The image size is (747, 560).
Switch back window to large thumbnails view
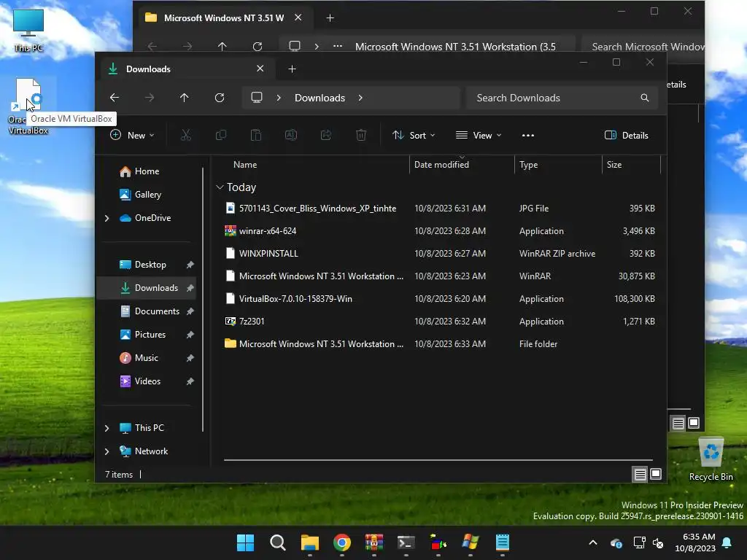694,423
